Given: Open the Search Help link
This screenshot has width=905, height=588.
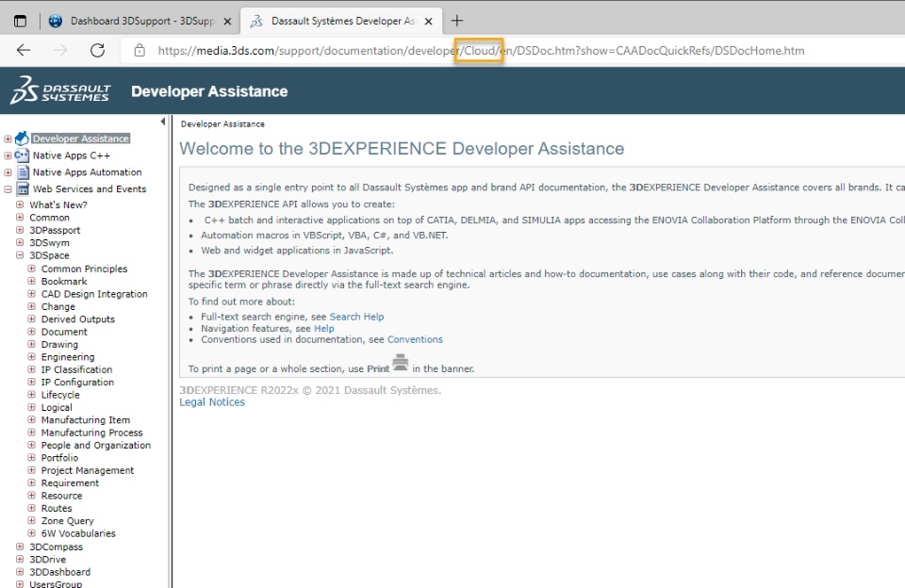Looking at the screenshot, I should tap(356, 317).
